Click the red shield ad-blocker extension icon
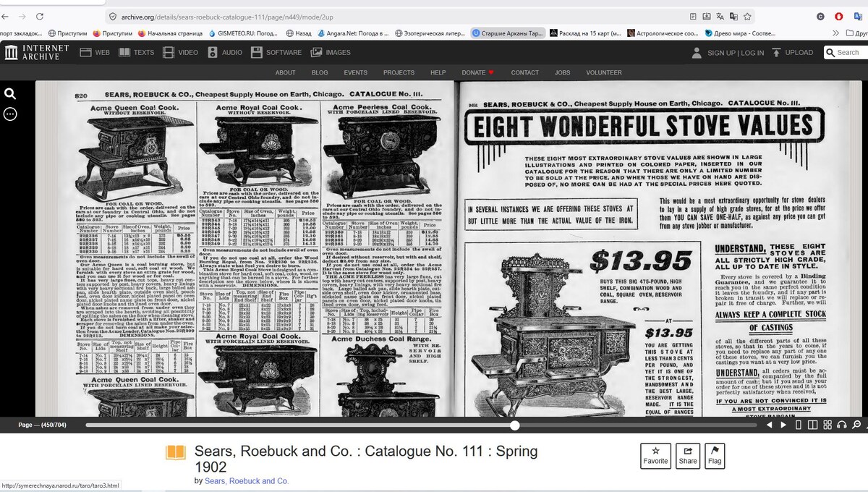Screen dimensions: 868x492 839,17
